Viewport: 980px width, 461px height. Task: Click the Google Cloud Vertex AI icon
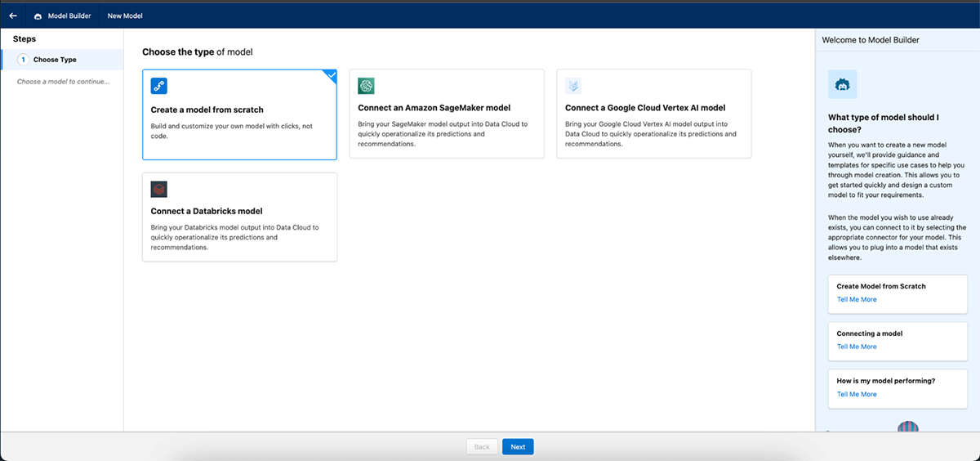pyautogui.click(x=573, y=87)
